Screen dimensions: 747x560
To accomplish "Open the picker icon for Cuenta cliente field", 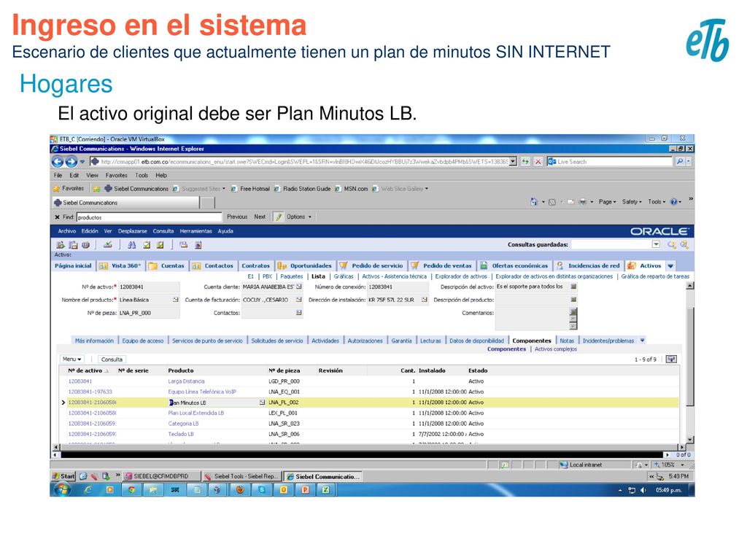I will click(x=298, y=287).
